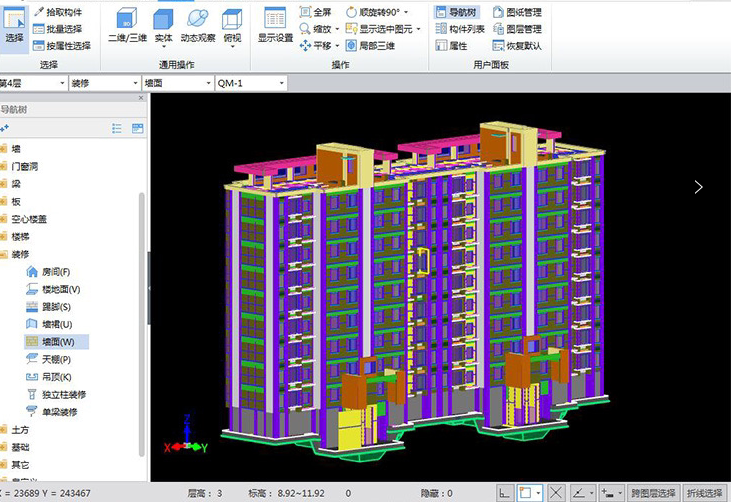Viewport: 732px width, 502px height.
Task: Click the 平移 pan tool
Action: (x=316, y=46)
